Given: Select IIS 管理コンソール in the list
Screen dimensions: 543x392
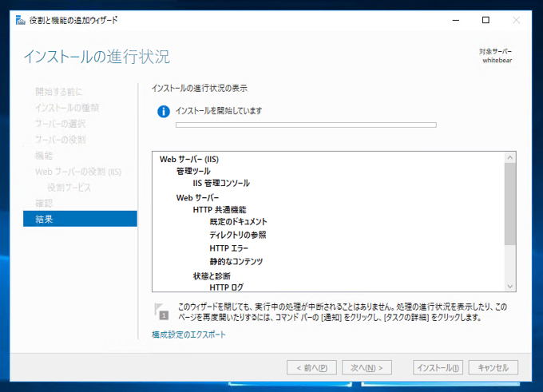Looking at the screenshot, I should (221, 183).
